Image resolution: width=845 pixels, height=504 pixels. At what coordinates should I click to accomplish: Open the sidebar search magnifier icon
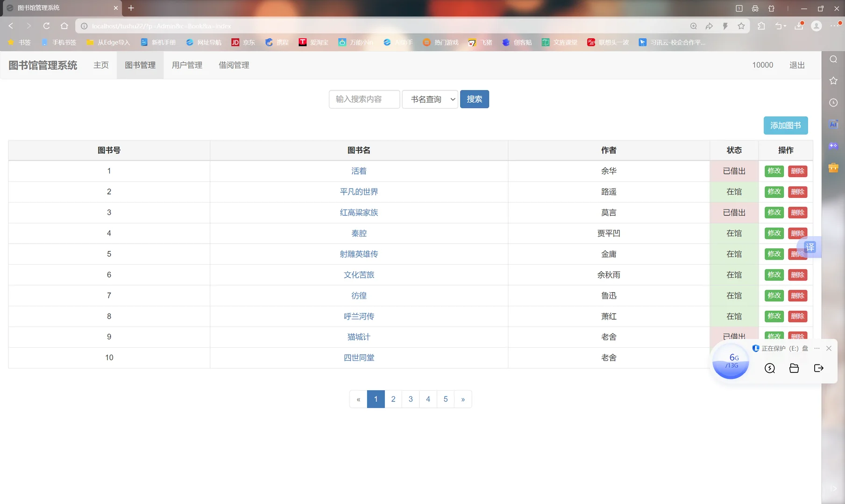[833, 59]
